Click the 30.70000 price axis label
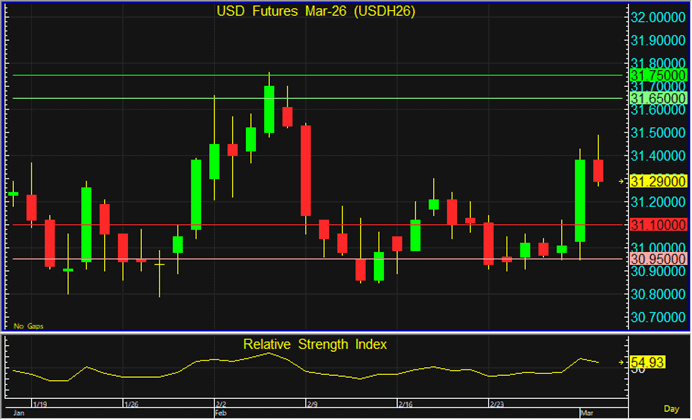Screen dimensions: 692x420 (658, 317)
